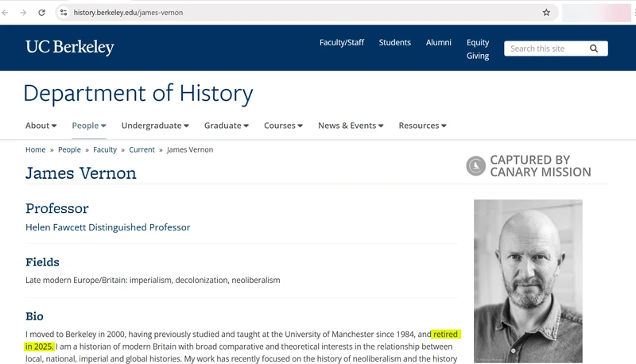Go to People breadcrumb link
636x364 pixels.
click(69, 149)
